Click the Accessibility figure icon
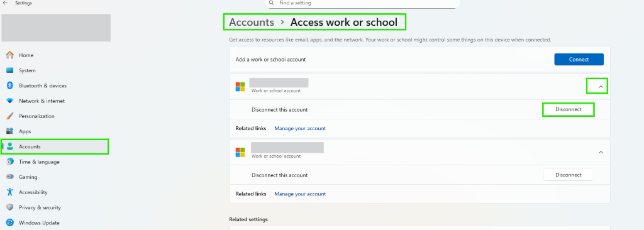 point(10,192)
